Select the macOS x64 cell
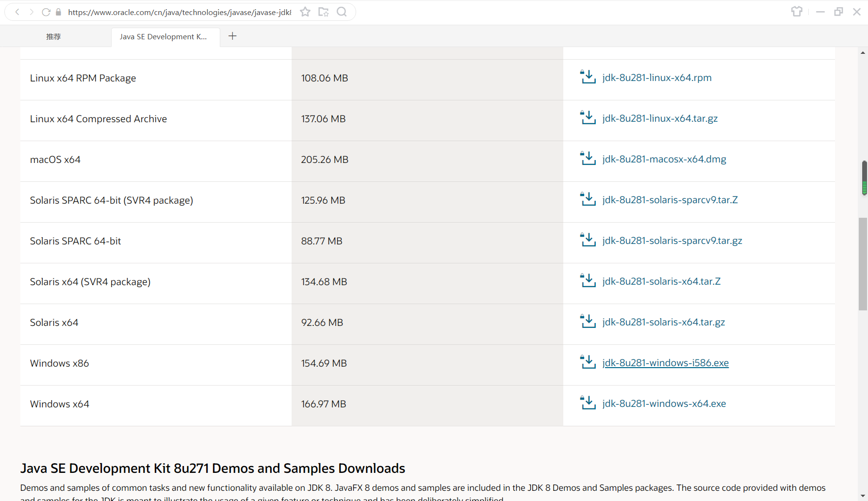 click(x=156, y=161)
